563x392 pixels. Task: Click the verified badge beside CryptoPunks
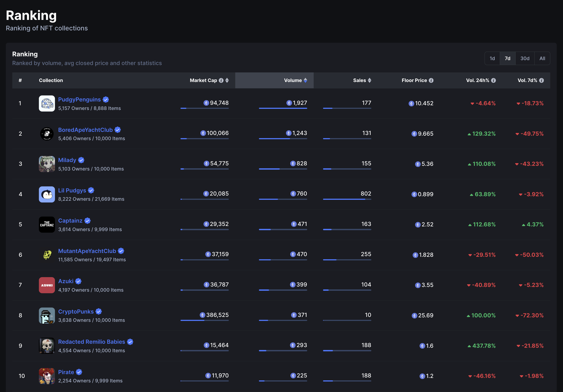point(99,312)
